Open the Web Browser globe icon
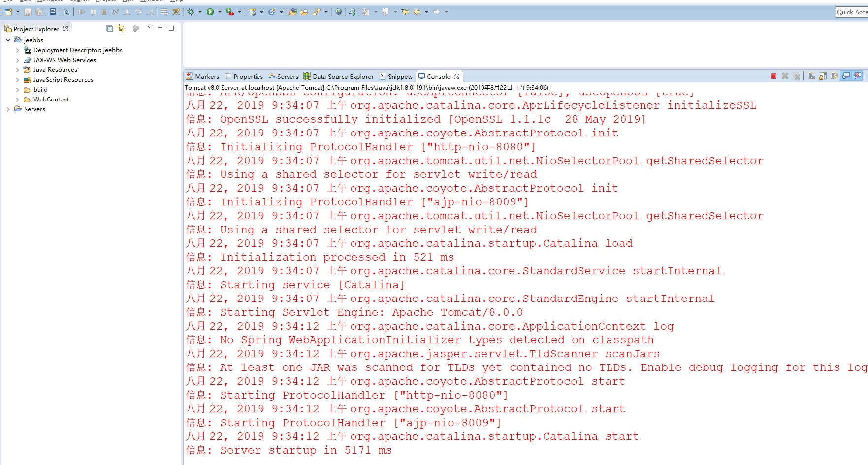 [x=338, y=12]
